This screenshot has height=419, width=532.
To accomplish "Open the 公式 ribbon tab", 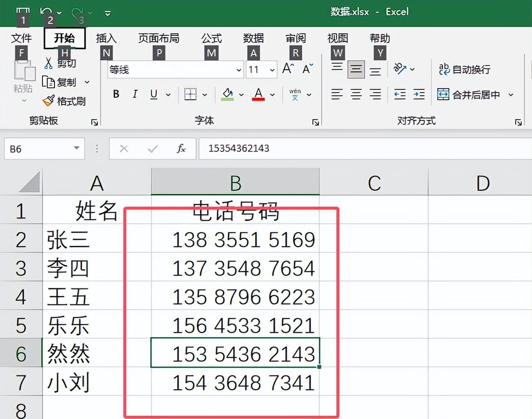I will (x=212, y=38).
